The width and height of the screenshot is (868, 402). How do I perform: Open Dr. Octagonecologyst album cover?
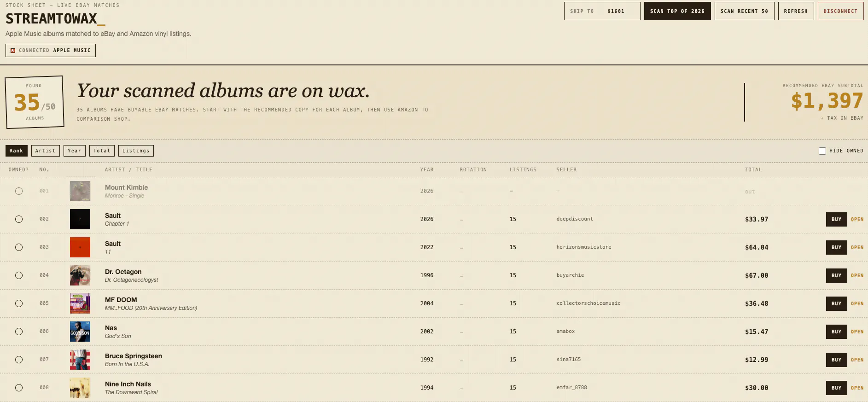(x=80, y=275)
